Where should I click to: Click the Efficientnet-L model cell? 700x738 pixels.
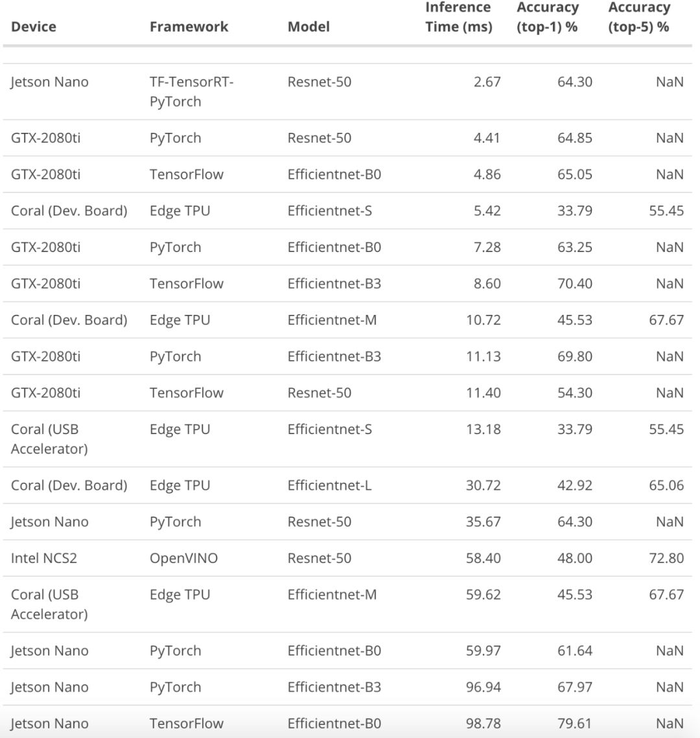pos(329,485)
